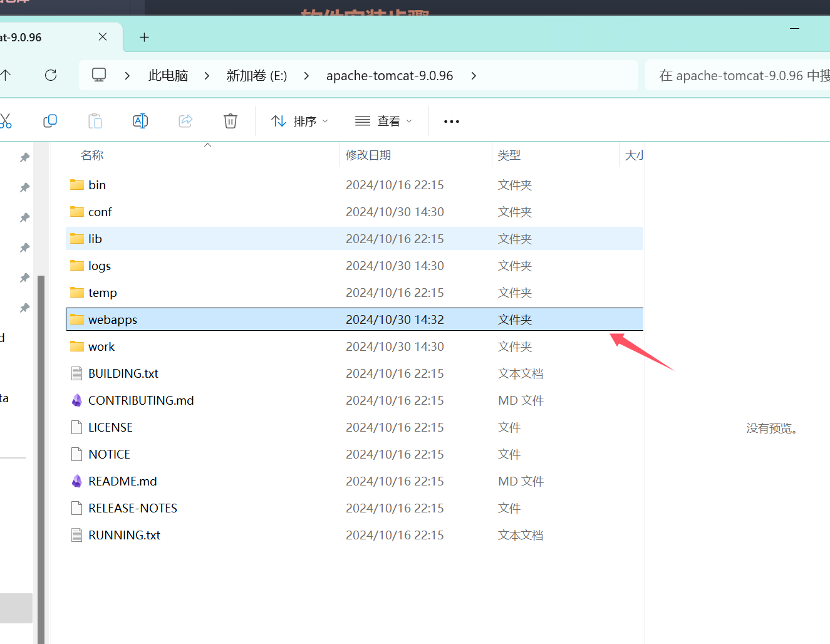
Task: Sort by 修改日期 column header
Action: (x=368, y=155)
